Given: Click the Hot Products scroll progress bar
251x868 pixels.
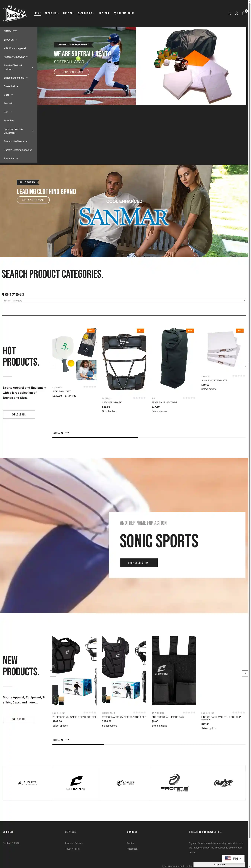Looking at the screenshot, I should coord(149,437).
